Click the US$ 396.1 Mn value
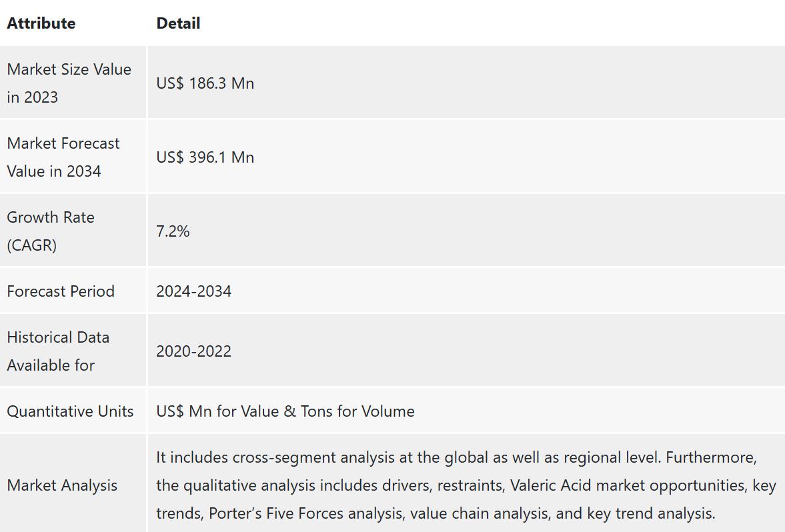The height and width of the screenshot is (532, 785). coord(205,157)
